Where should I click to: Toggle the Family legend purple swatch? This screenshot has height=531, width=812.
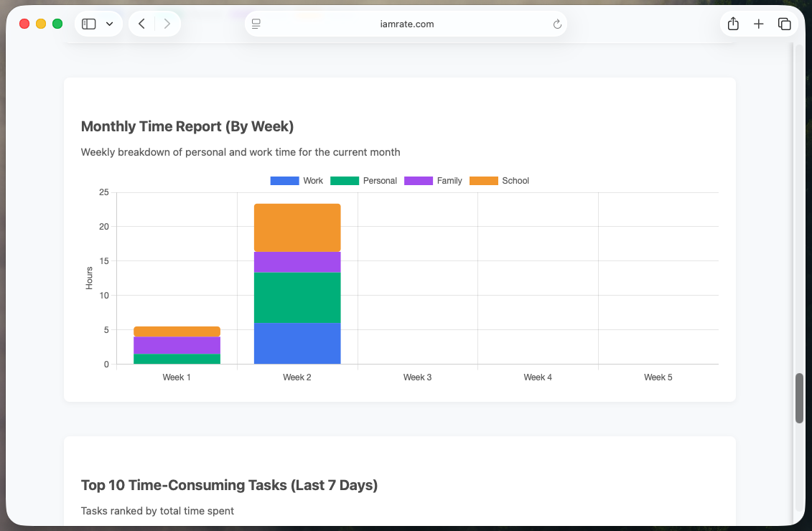coord(419,181)
